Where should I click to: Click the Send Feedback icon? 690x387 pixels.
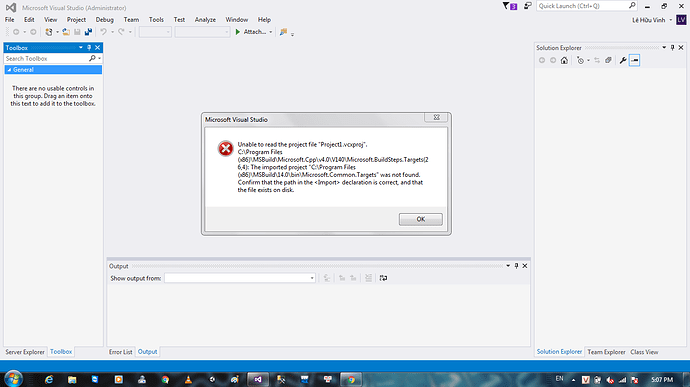528,6
